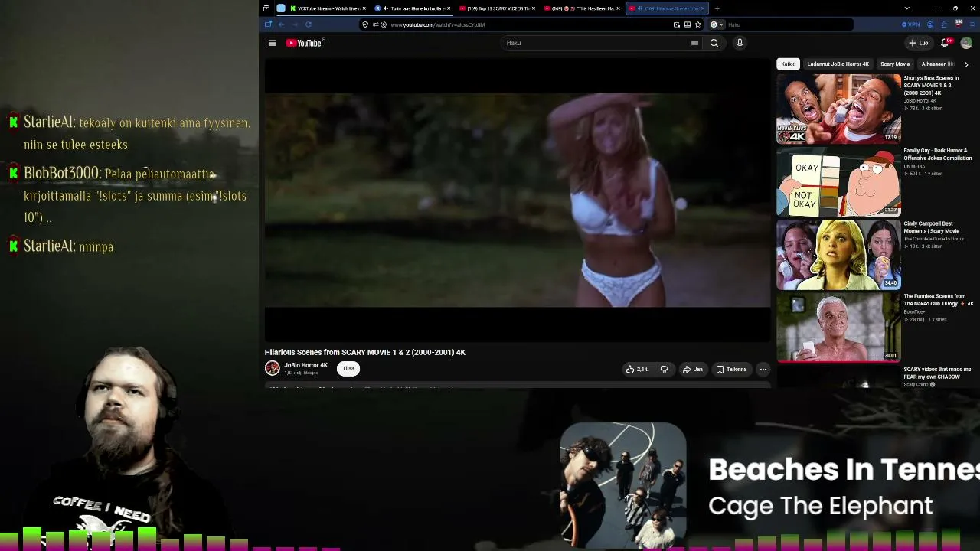This screenshot has height=551, width=980.
Task: Open YouTube notifications bell
Action: [945, 43]
